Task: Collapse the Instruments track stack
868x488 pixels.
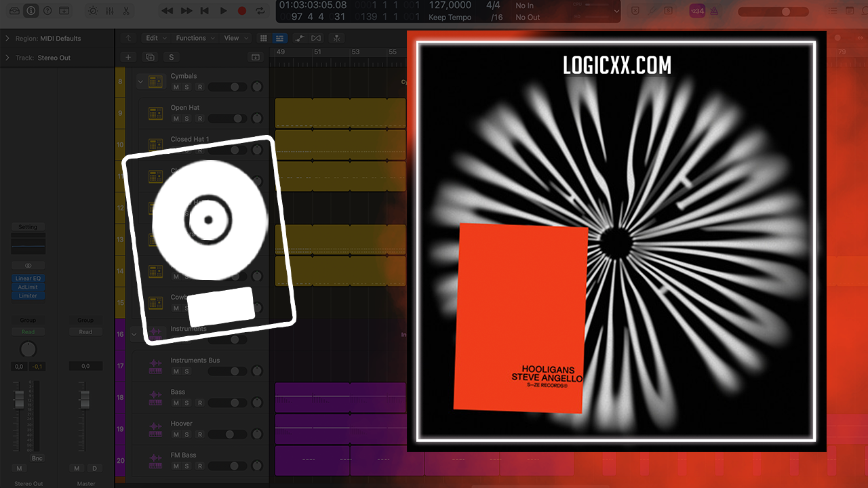Action: coord(134,333)
